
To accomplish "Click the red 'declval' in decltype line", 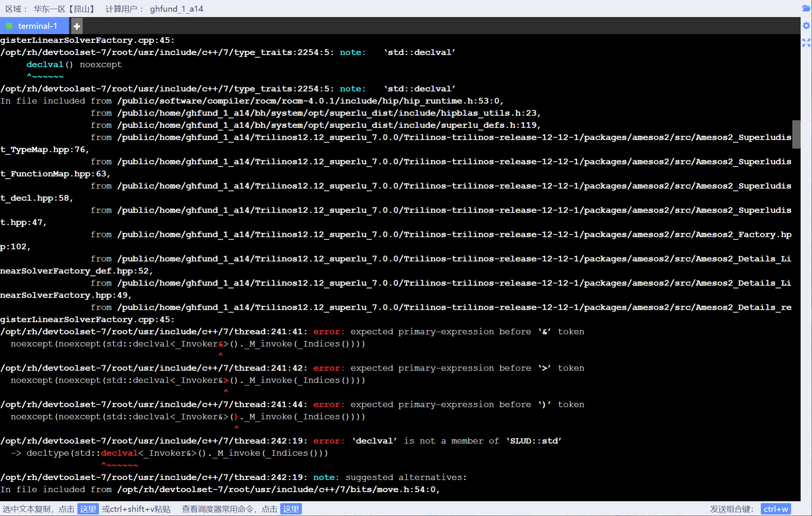I will (x=119, y=453).
